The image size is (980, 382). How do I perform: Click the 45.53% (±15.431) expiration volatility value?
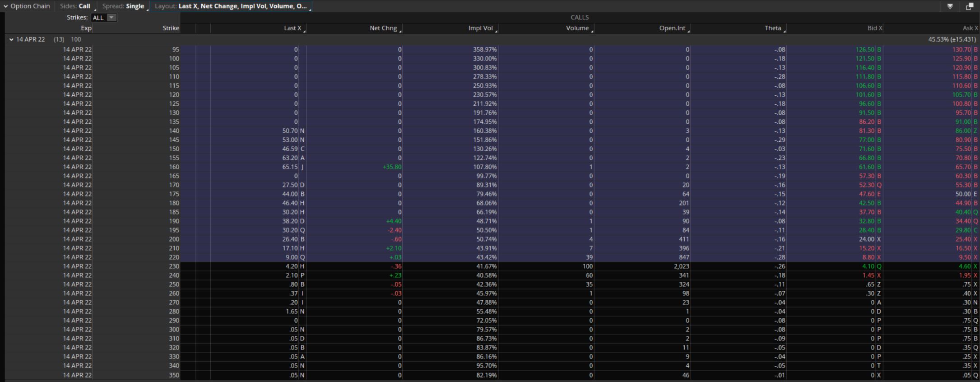click(x=952, y=40)
